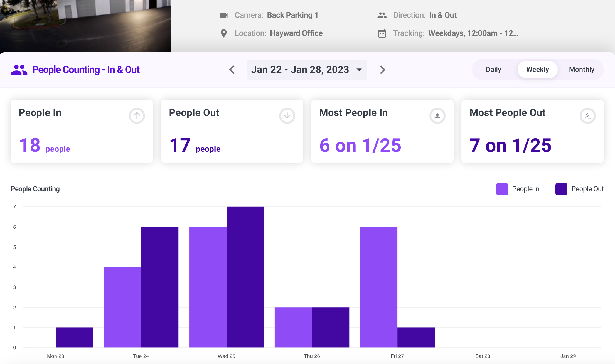Click the location pin icon beside Hayward Office
The height and width of the screenshot is (364, 615).
coord(224,33)
